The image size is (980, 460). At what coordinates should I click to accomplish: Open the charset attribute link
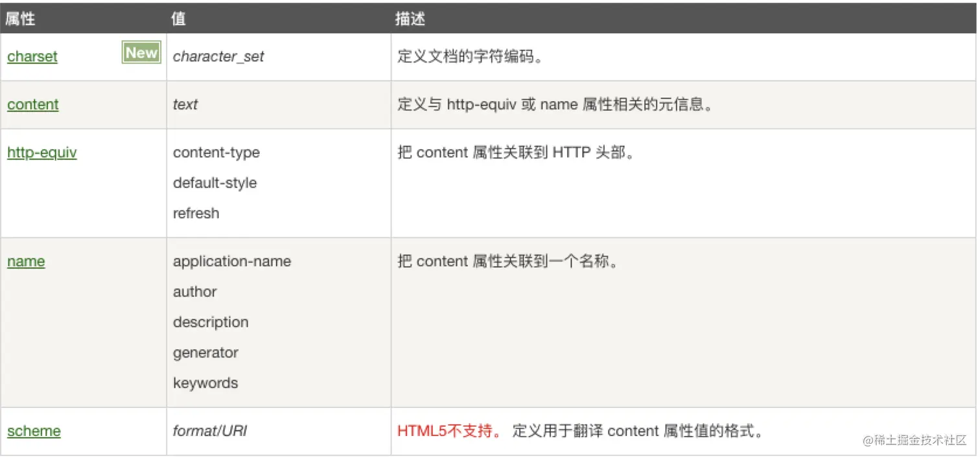[32, 56]
